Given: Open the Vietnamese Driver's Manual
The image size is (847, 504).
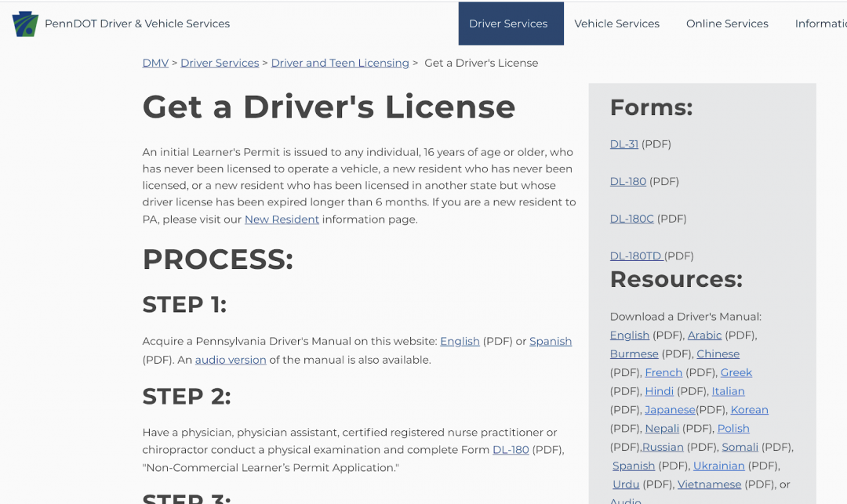Looking at the screenshot, I should click(x=709, y=484).
